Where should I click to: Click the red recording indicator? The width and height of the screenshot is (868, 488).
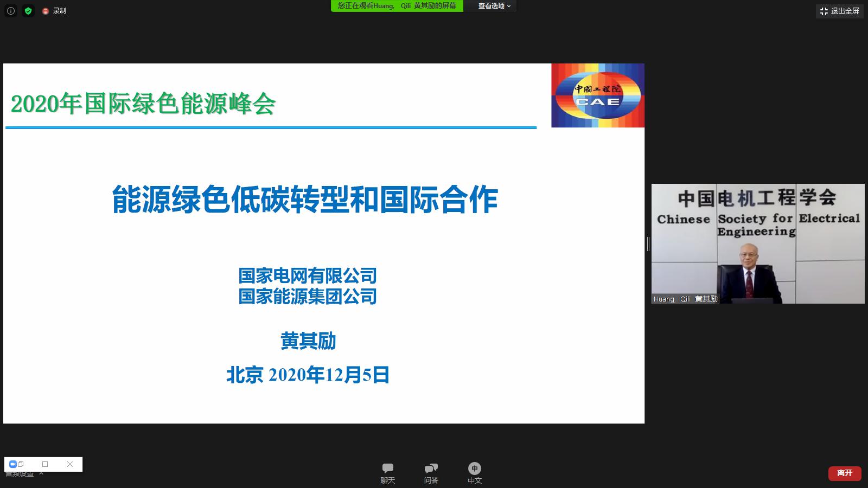coord(46,11)
